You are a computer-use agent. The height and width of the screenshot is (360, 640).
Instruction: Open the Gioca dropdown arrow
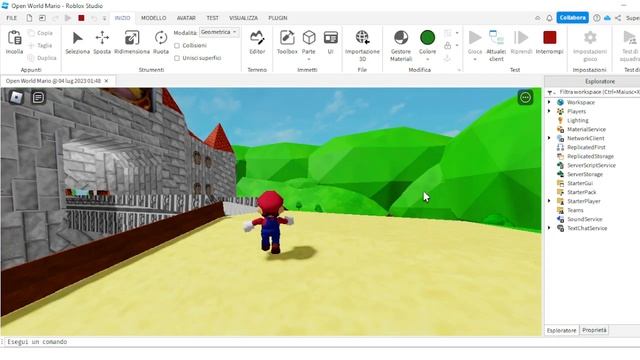point(475,59)
